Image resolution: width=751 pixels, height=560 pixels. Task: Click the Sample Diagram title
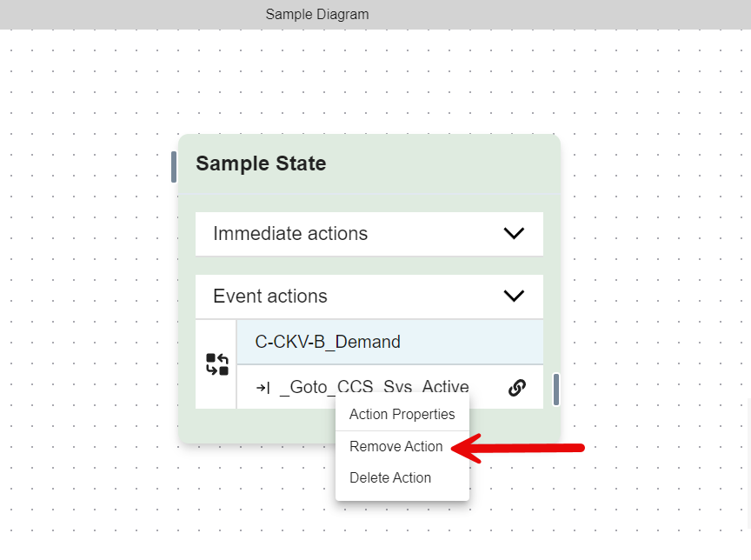[317, 15]
